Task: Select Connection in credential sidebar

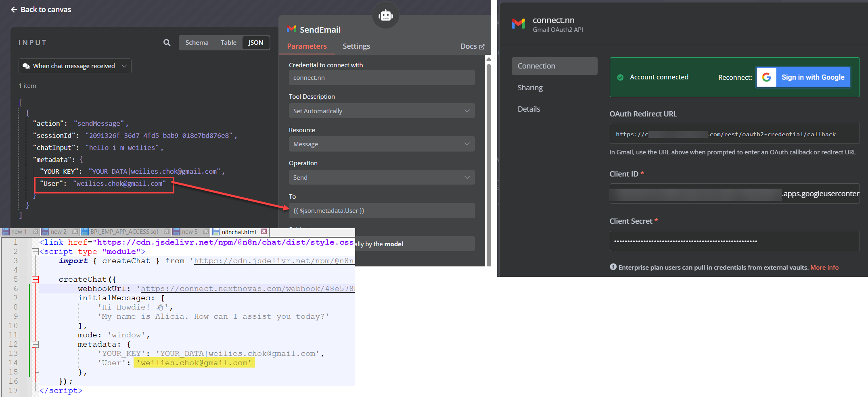Action: (554, 66)
